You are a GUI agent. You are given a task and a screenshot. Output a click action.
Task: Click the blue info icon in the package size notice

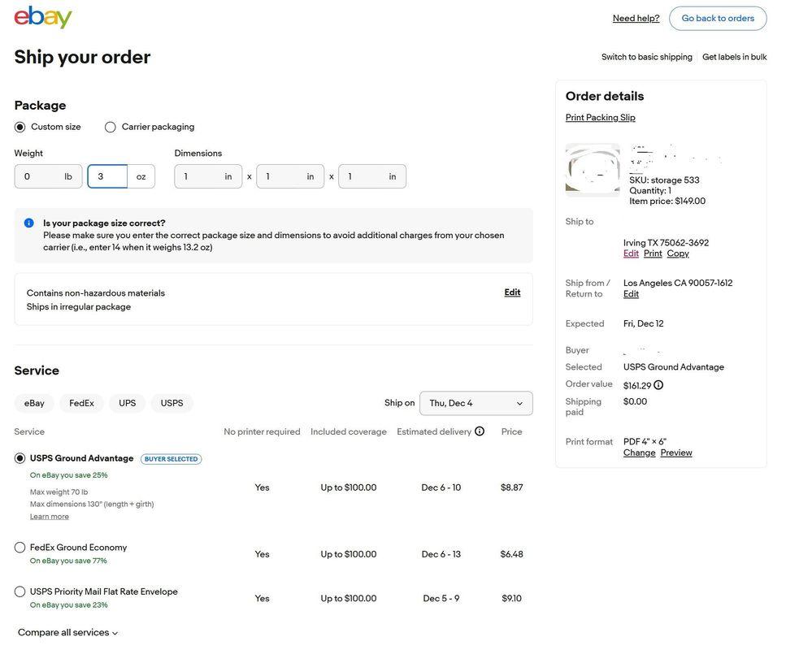coord(29,223)
